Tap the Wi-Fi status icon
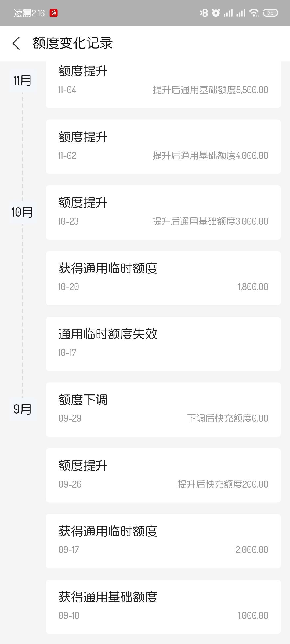Image resolution: width=290 pixels, height=644 pixels. click(254, 13)
